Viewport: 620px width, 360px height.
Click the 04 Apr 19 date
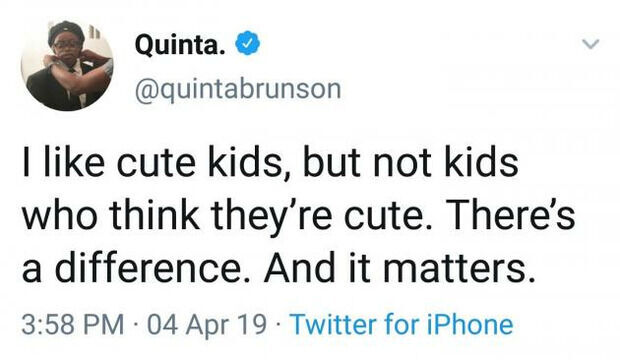click(x=207, y=324)
